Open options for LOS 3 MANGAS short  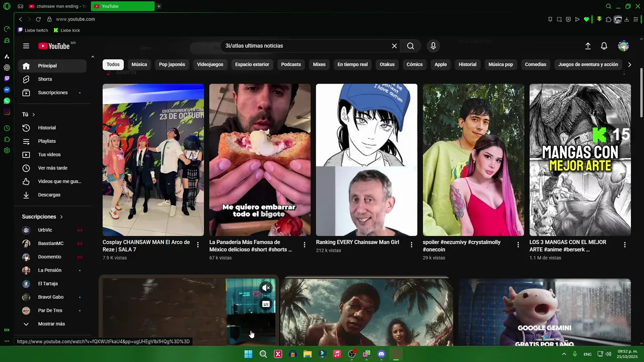coord(625,245)
